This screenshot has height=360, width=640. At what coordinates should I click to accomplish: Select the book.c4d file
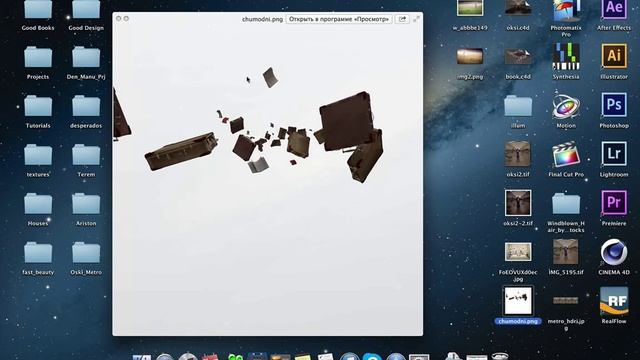[518, 57]
